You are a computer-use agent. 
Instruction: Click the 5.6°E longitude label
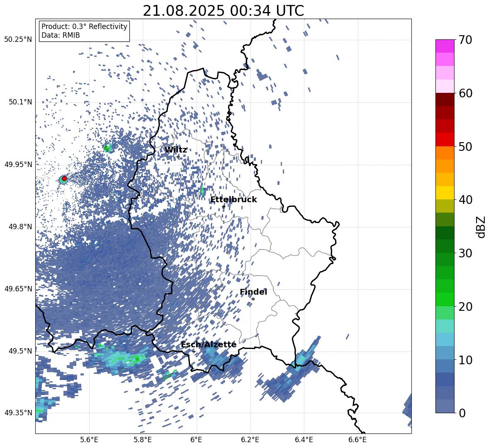pos(89,440)
